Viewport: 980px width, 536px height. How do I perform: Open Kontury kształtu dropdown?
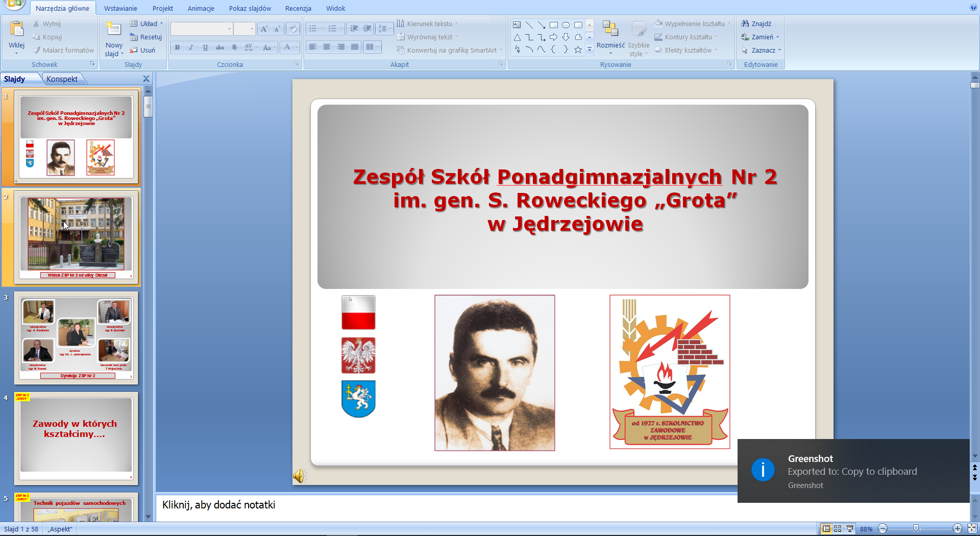click(x=687, y=37)
